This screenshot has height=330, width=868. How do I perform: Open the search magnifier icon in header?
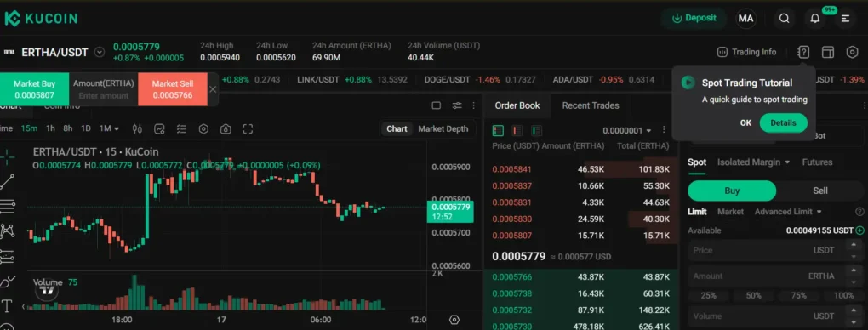tap(784, 18)
